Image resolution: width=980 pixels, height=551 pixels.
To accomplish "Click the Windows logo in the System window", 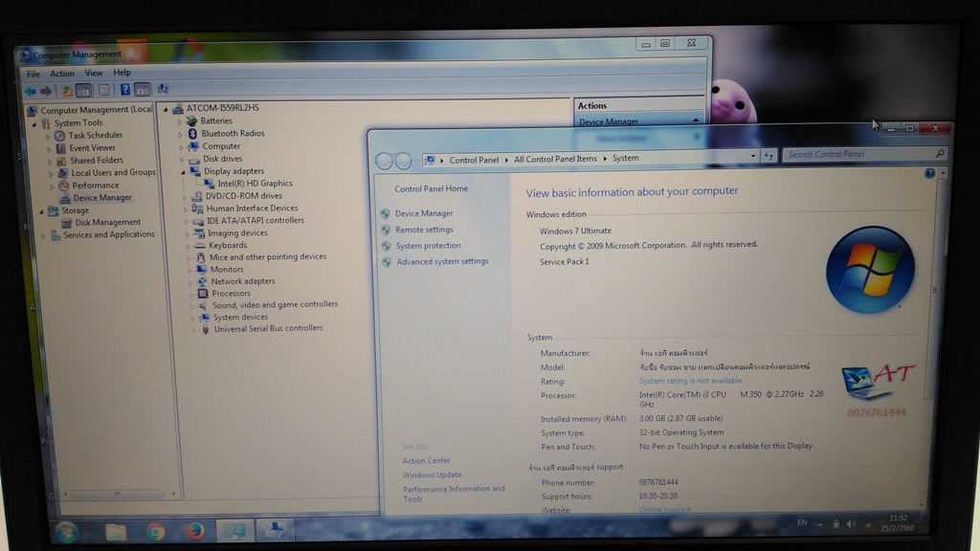I will click(x=870, y=271).
